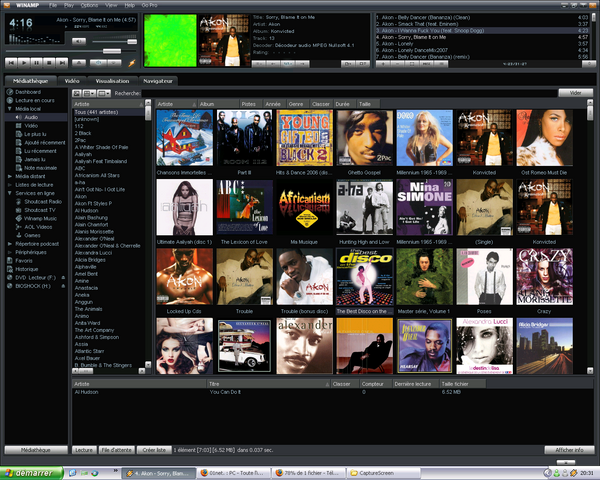
Task: Select the Vidéo library item
Action: point(27,126)
